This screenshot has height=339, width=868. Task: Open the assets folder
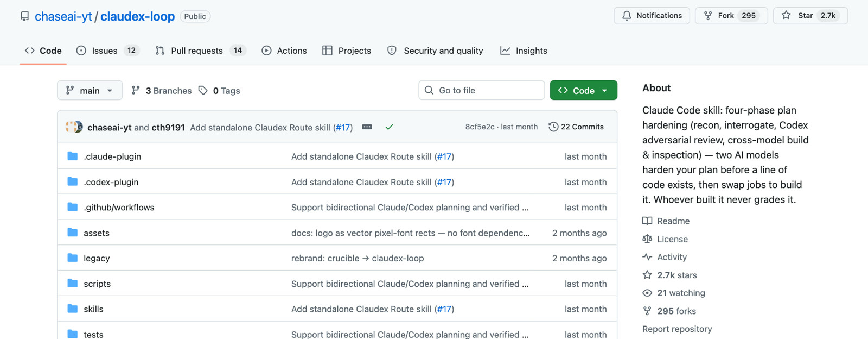(x=97, y=233)
